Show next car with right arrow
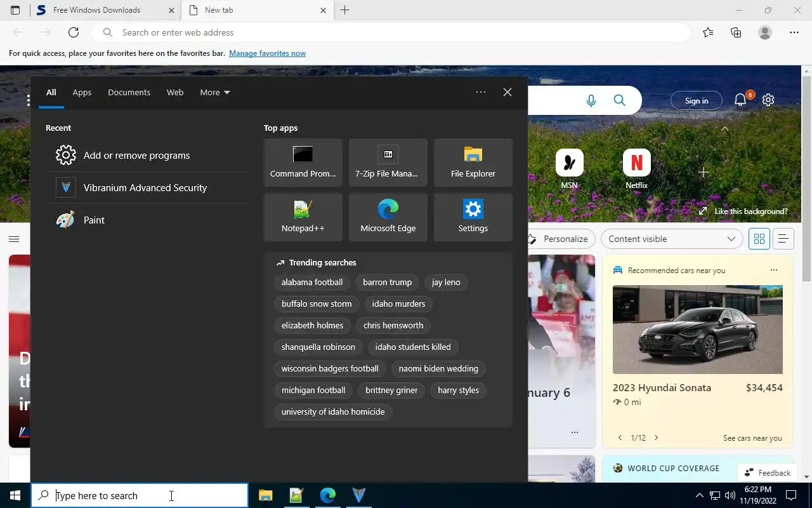 [656, 438]
